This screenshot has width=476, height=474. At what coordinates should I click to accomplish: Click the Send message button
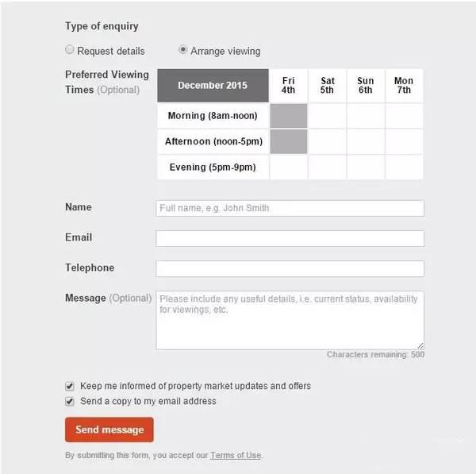(109, 430)
